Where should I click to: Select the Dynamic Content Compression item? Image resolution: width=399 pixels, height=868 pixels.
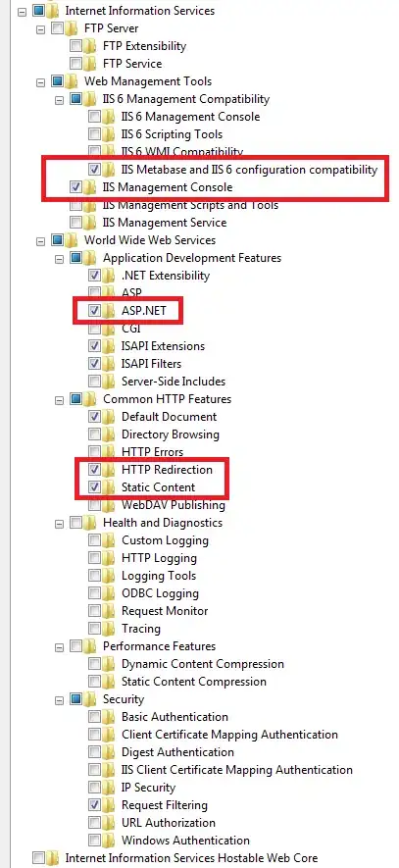pyautogui.click(x=203, y=664)
